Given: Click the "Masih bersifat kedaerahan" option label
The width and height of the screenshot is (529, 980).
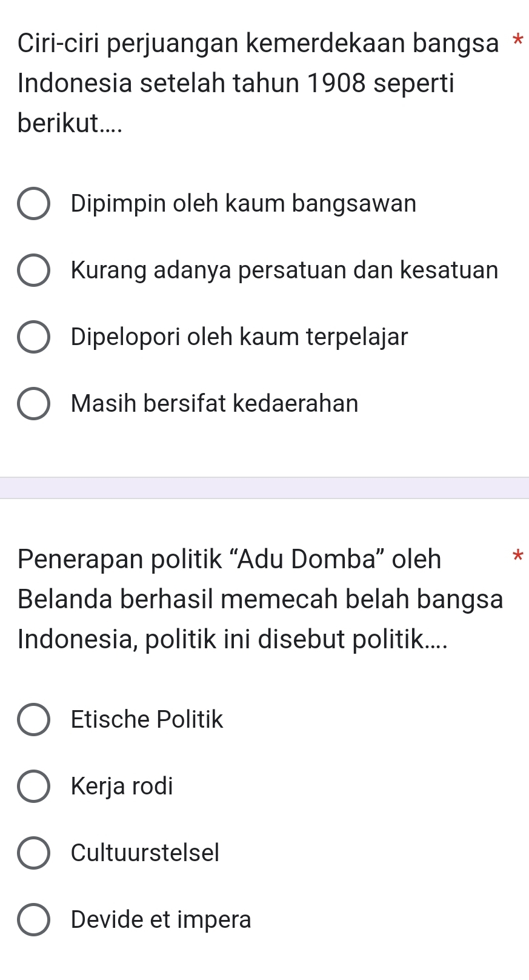Looking at the screenshot, I should [x=215, y=404].
